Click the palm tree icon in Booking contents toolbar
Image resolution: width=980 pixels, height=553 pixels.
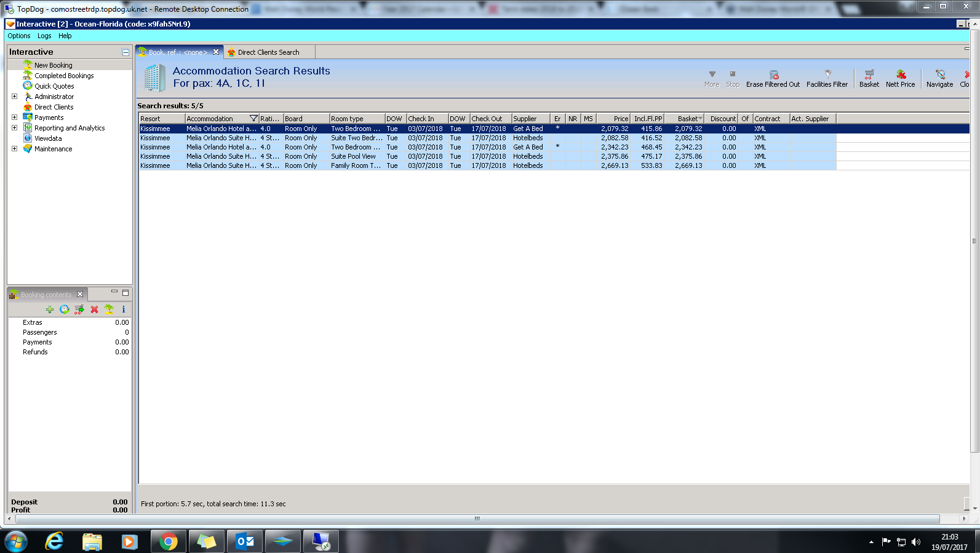click(109, 309)
